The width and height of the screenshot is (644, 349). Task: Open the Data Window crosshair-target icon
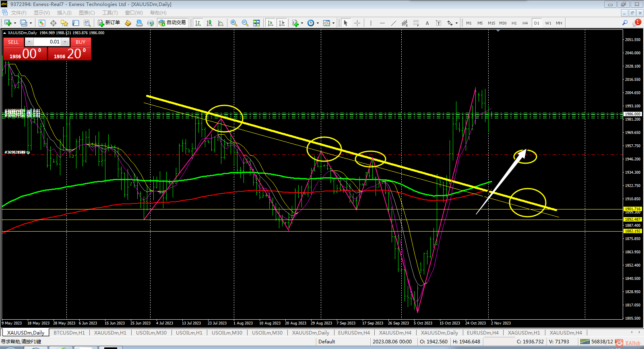pyautogui.click(x=53, y=23)
